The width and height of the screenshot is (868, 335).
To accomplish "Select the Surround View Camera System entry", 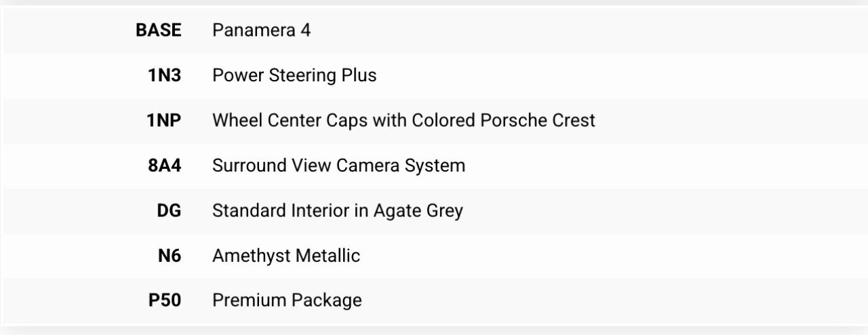I will click(338, 165).
